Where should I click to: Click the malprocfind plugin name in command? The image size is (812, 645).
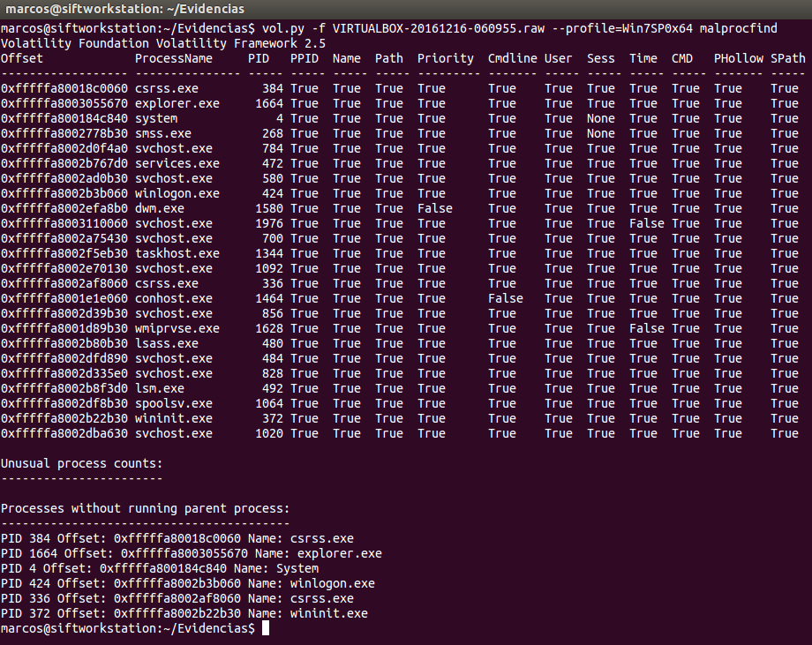pyautogui.click(x=738, y=28)
